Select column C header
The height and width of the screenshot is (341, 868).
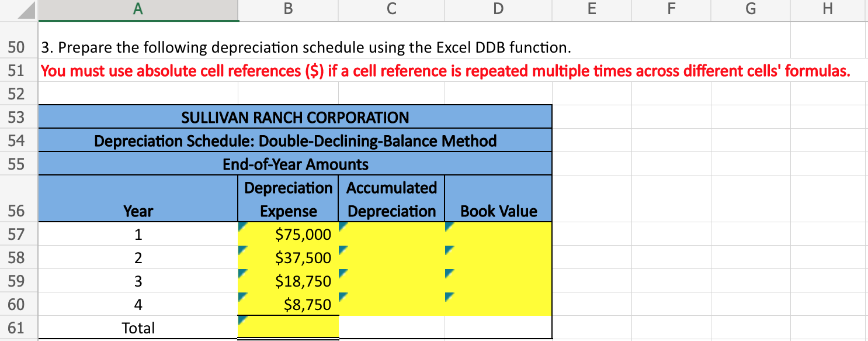[x=391, y=11]
